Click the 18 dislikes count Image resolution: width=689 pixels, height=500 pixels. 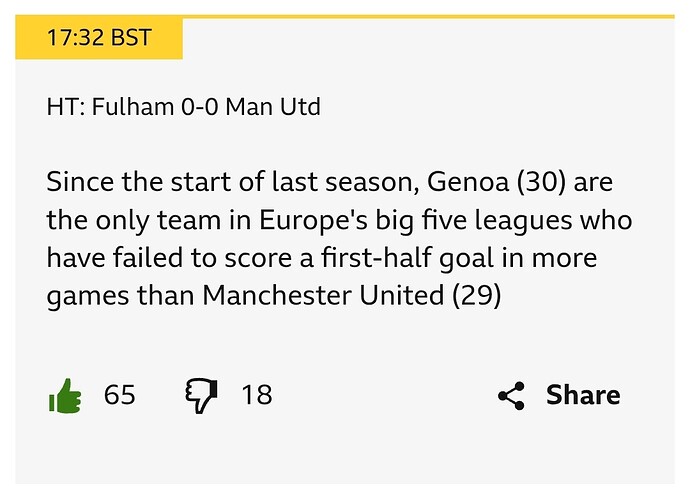coord(256,395)
